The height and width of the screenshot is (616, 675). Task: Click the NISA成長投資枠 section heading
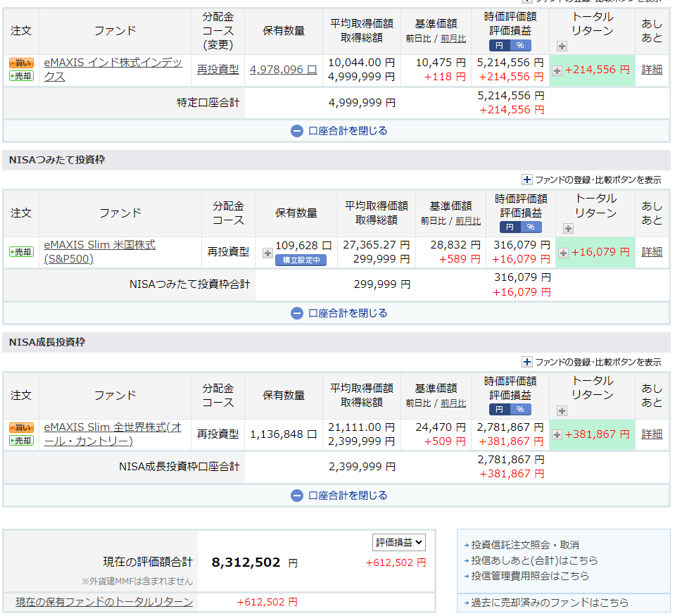click(47, 342)
